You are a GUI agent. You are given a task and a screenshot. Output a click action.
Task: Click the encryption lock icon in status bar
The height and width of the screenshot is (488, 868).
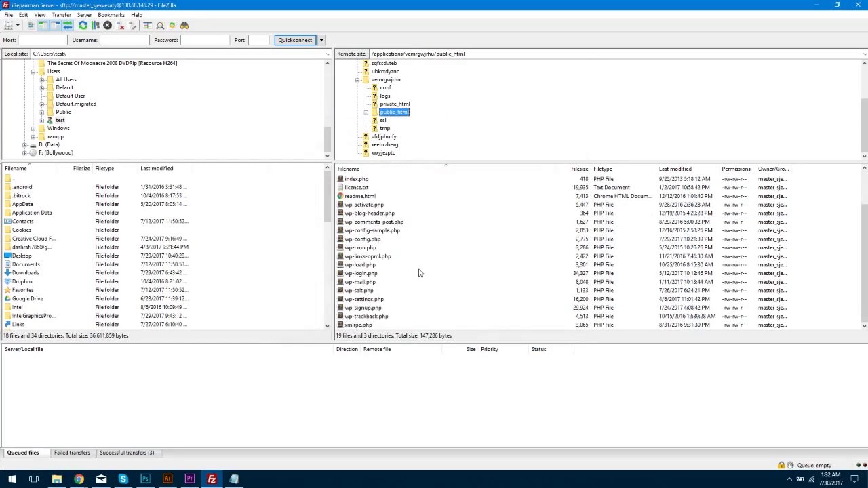click(x=781, y=465)
